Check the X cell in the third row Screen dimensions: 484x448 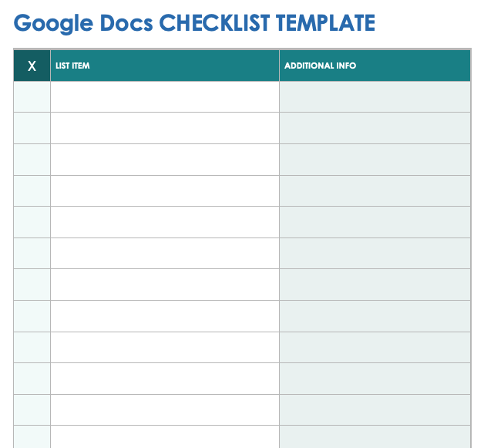coord(32,160)
